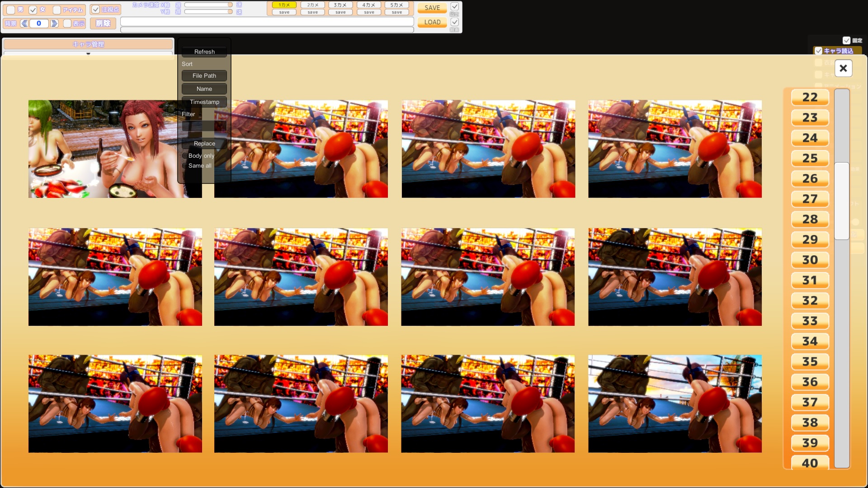Open page 39 in the list
This screenshot has height=488, width=868.
pyautogui.click(x=810, y=443)
